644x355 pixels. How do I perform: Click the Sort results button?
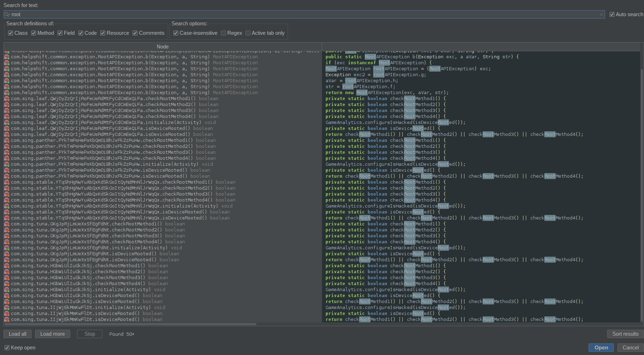(x=625, y=334)
